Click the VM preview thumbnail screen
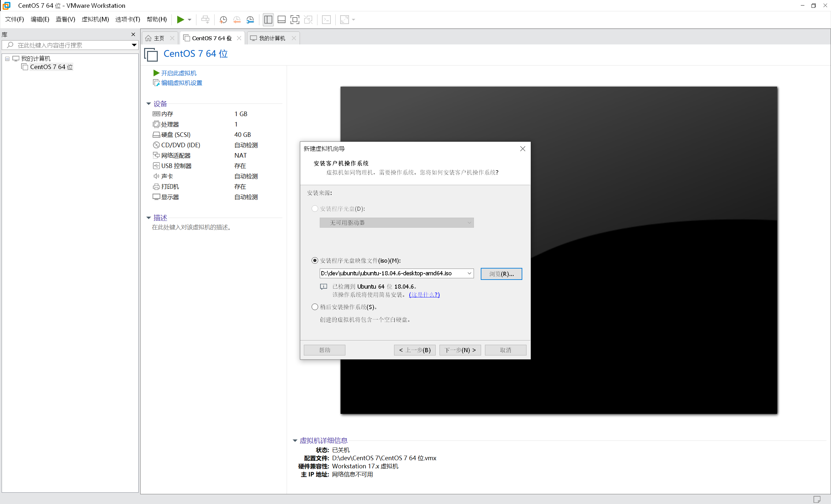Image resolution: width=831 pixels, height=504 pixels. pos(559,250)
